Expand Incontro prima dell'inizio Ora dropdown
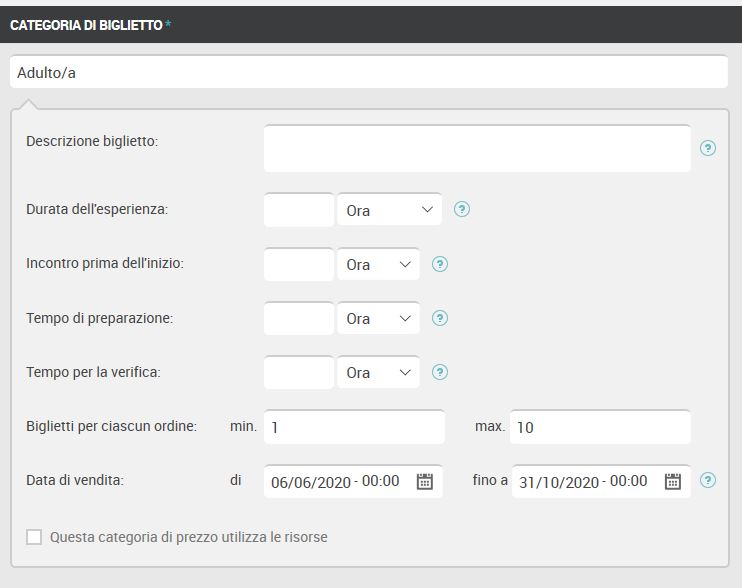This screenshot has height=588, width=742. [378, 264]
